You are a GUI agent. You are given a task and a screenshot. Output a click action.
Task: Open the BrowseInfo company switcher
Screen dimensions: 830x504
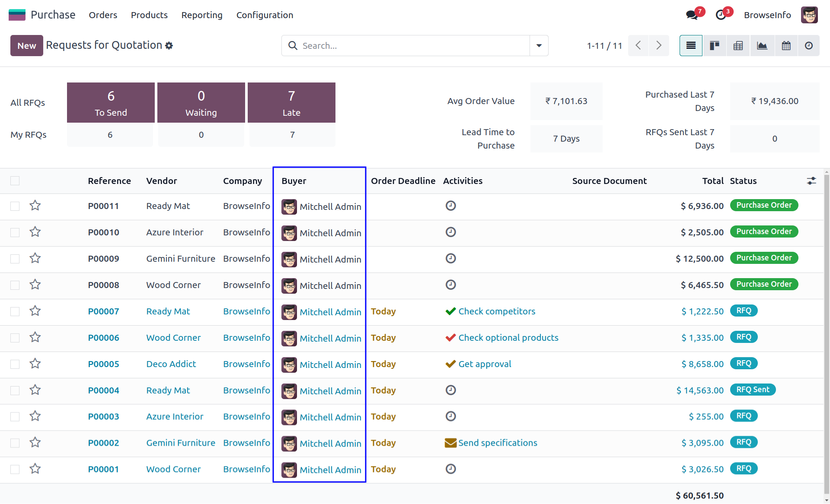click(767, 15)
